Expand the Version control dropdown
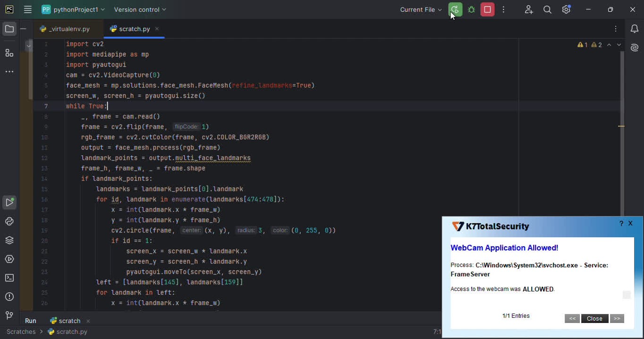Viewport: 644px width, 339px height. [x=140, y=9]
